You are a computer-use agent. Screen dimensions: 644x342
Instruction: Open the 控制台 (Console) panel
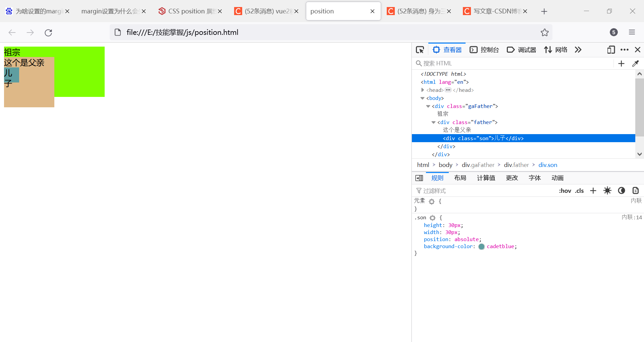[484, 50]
